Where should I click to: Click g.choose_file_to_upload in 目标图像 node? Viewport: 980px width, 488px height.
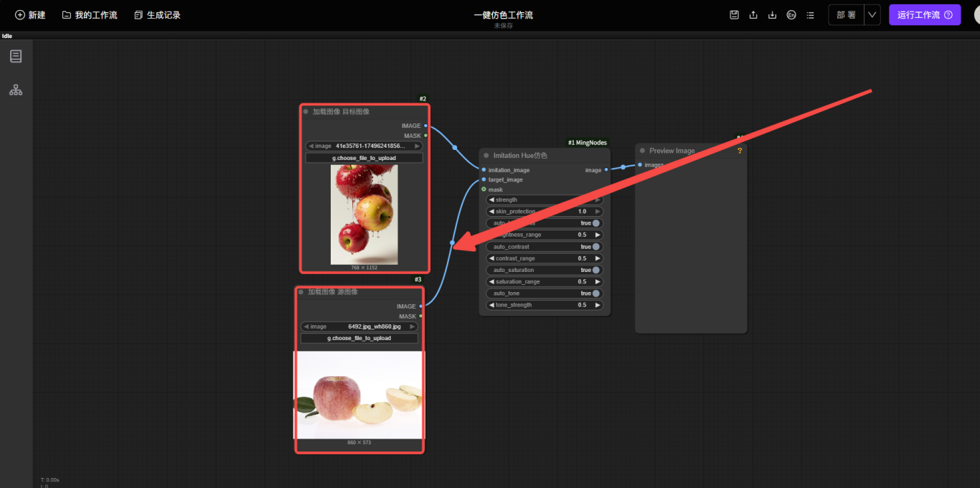click(x=364, y=158)
